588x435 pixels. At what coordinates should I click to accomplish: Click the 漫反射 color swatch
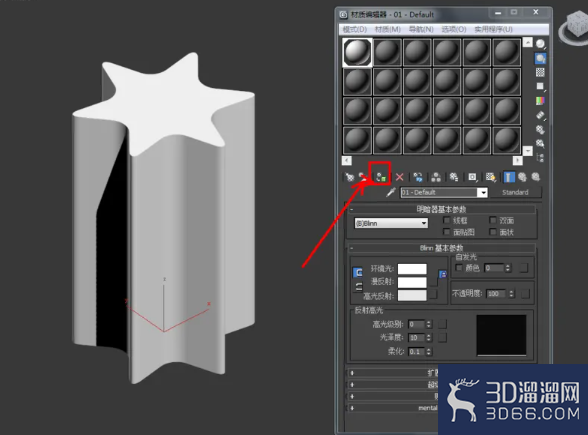(412, 282)
